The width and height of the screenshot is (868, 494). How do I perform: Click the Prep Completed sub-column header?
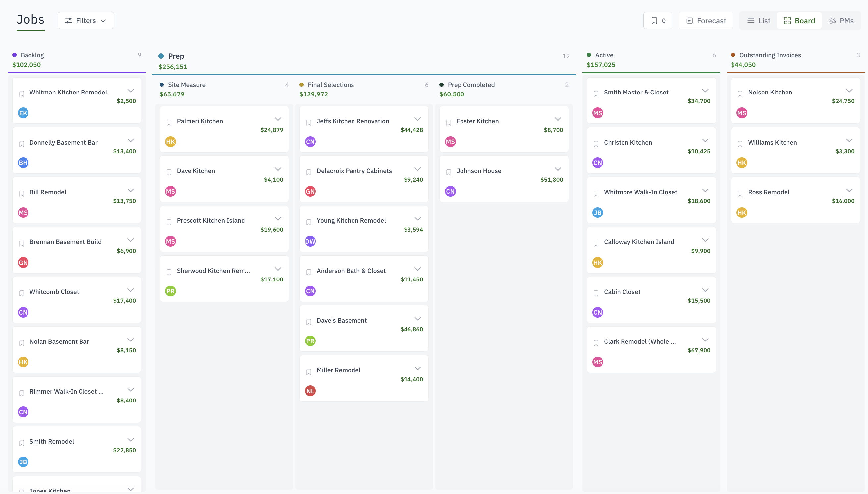504,89
